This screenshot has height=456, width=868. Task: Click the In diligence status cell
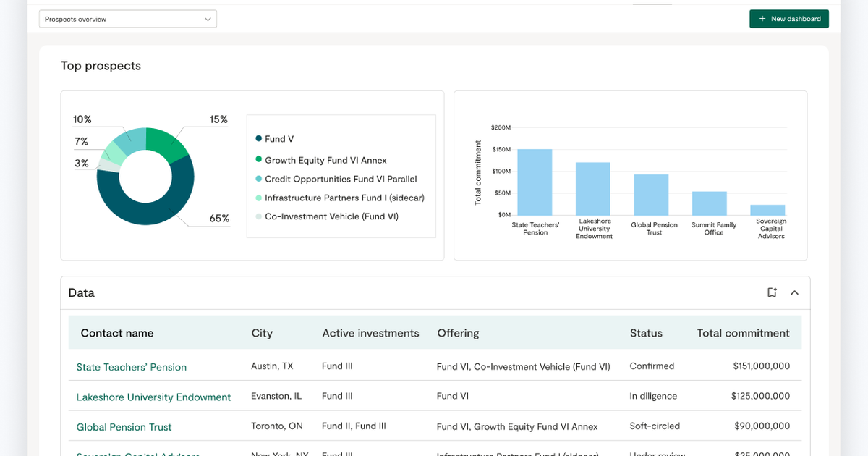(653, 396)
